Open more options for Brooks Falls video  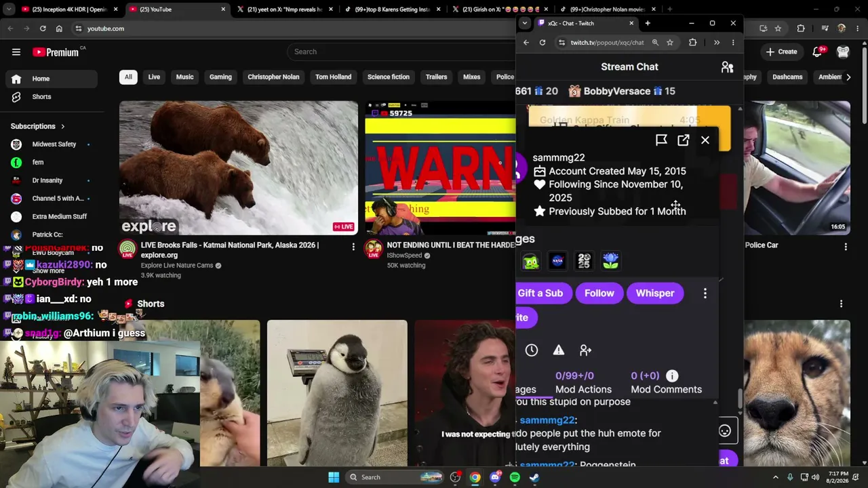[x=353, y=247]
